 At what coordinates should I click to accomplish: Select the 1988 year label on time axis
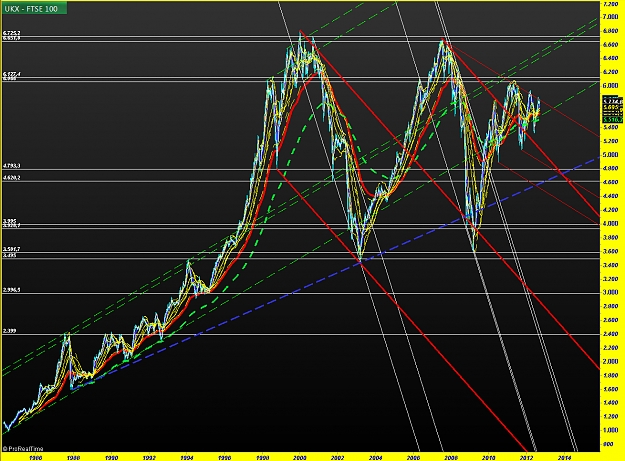(73, 458)
